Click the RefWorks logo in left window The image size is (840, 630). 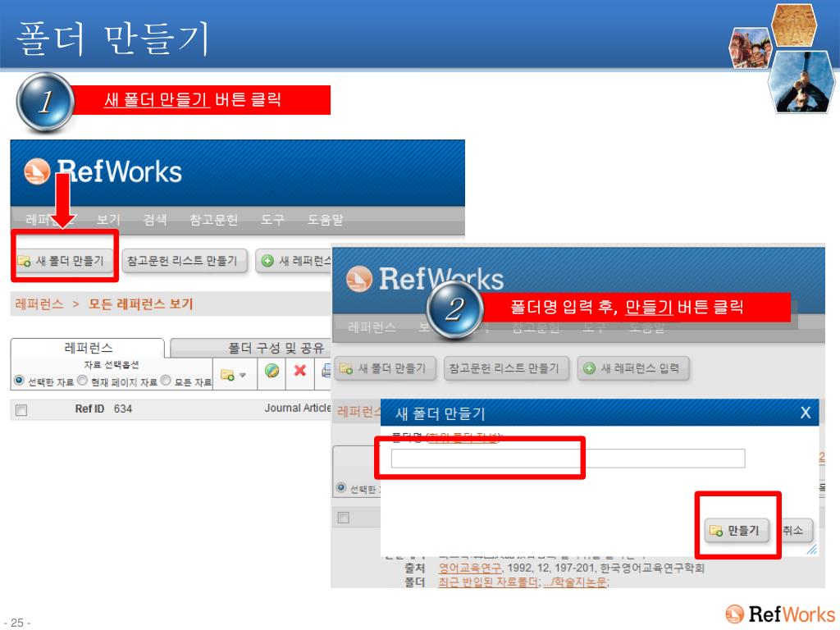tap(103, 172)
